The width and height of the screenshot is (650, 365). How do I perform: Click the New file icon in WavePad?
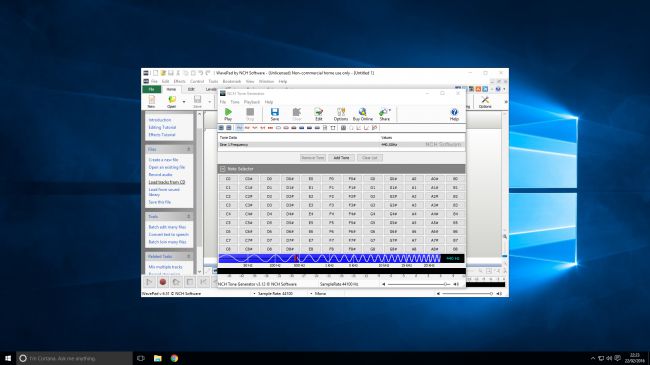[x=152, y=102]
